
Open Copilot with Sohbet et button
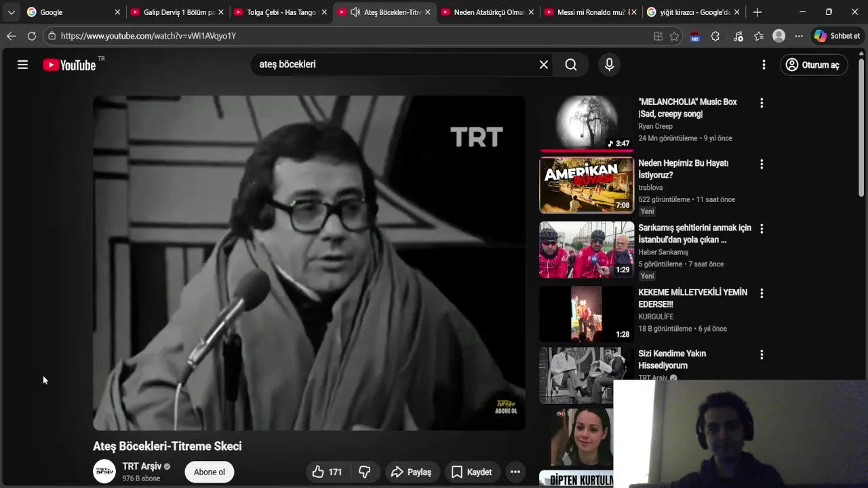pyautogui.click(x=838, y=36)
